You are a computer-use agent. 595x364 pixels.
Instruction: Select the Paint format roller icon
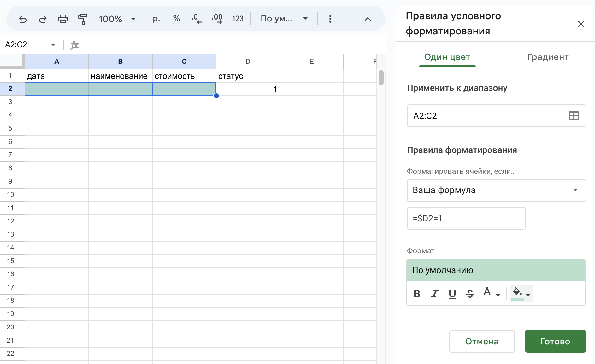click(83, 19)
